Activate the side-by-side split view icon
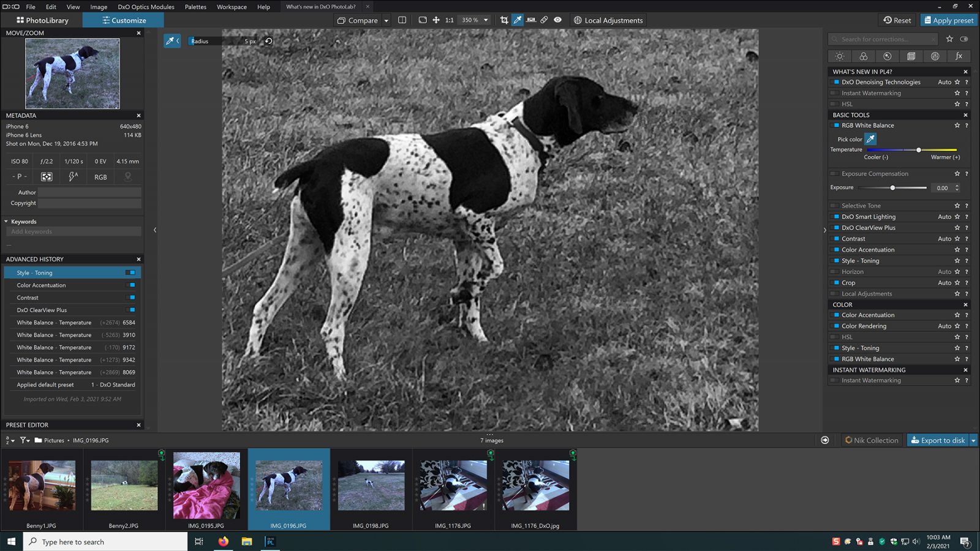The width and height of the screenshot is (980, 551). tap(402, 20)
